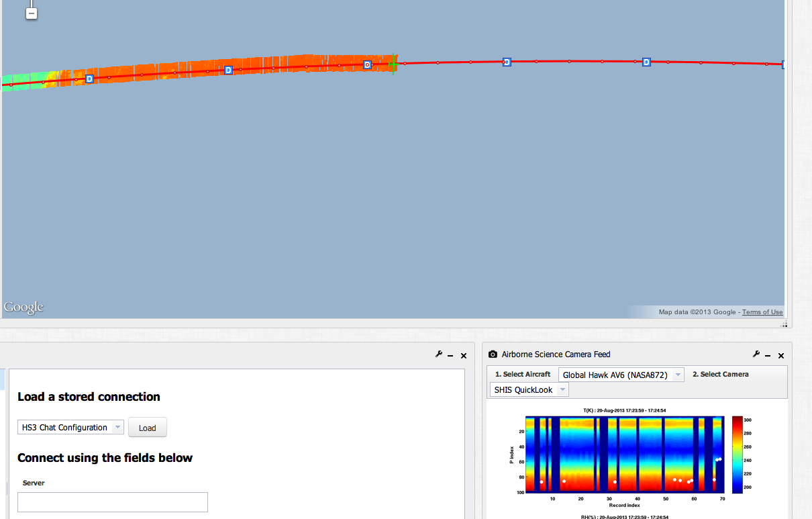Collapse the connection panel with minimize icon
The image size is (812, 519).
point(451,356)
